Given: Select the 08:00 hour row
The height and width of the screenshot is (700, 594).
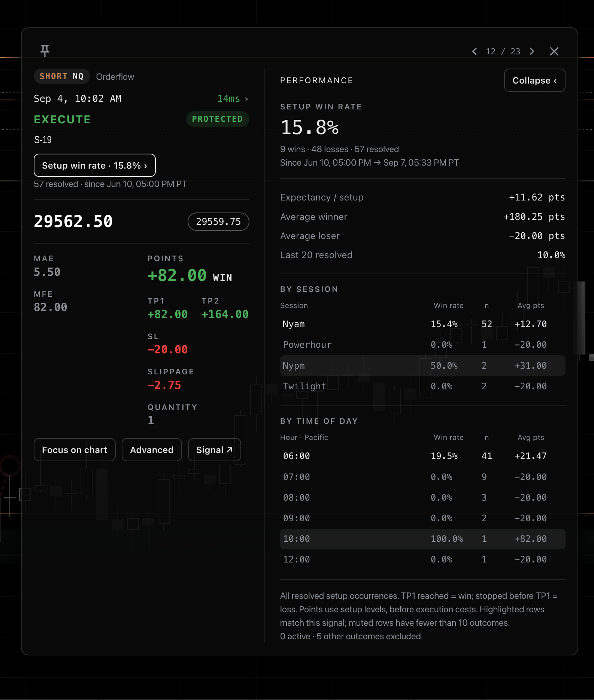Looking at the screenshot, I should (422, 498).
